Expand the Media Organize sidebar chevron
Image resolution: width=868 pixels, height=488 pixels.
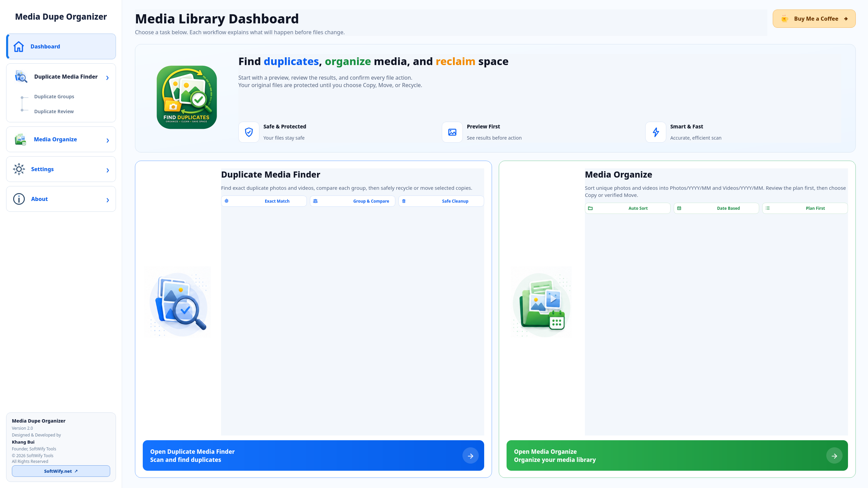(108, 140)
